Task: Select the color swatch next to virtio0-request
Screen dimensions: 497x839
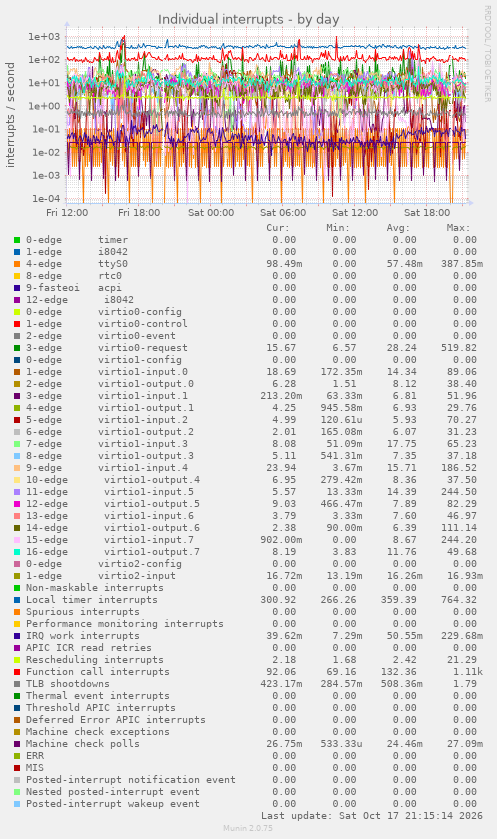Action: tap(17, 348)
